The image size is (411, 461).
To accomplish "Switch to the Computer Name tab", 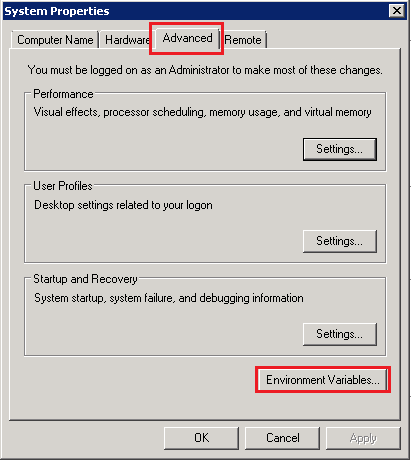I will pyautogui.click(x=55, y=40).
